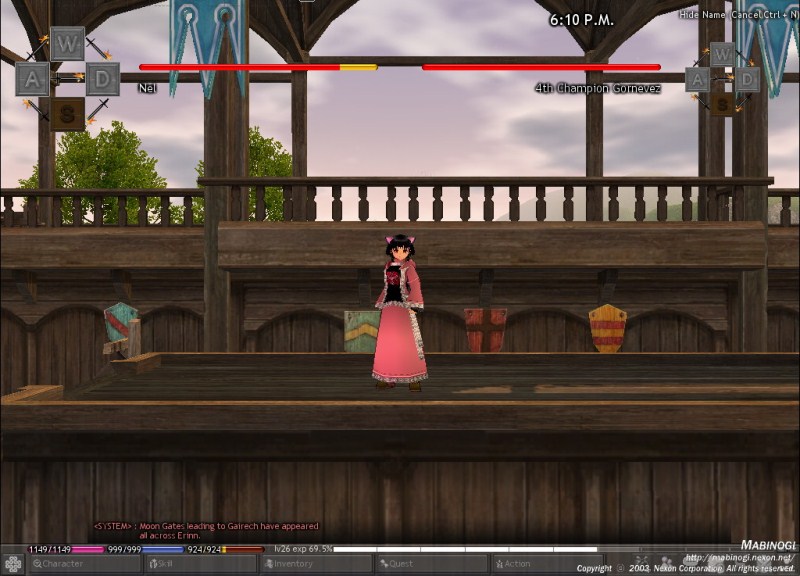The width and height of the screenshot is (800, 576).
Task: Click the 6:10 P.M. game clock
Action: pyautogui.click(x=581, y=20)
